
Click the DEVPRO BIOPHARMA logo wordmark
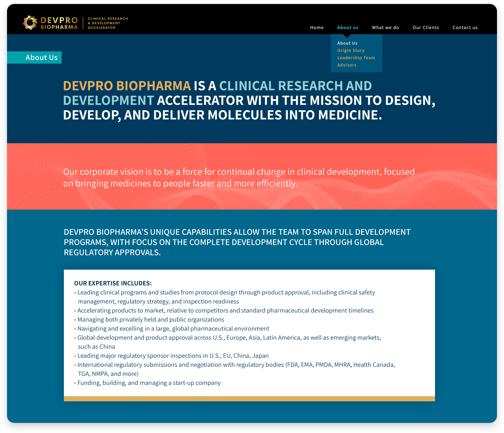59,23
